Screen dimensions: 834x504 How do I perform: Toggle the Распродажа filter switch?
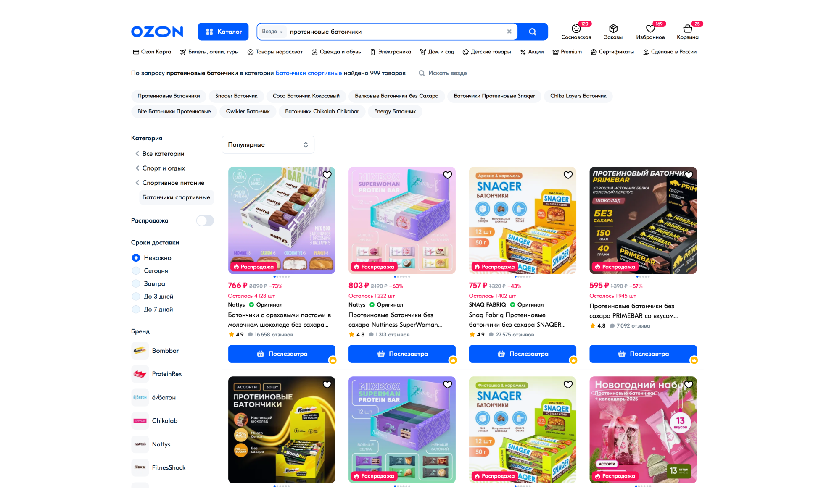point(205,220)
